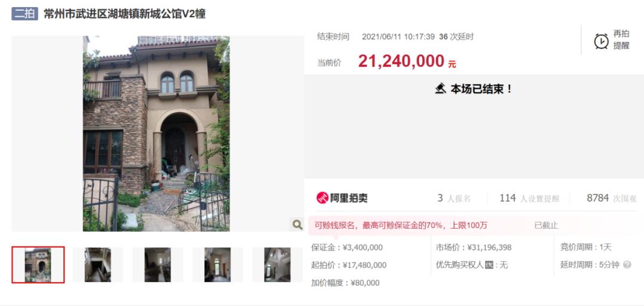Select the first house exterior thumbnail
Viewport: 644px width, 306px height.
click(x=38, y=264)
